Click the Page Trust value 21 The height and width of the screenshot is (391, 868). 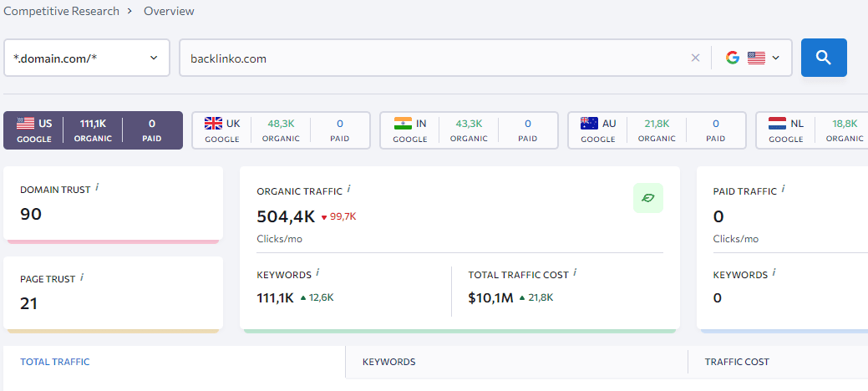coord(28,303)
